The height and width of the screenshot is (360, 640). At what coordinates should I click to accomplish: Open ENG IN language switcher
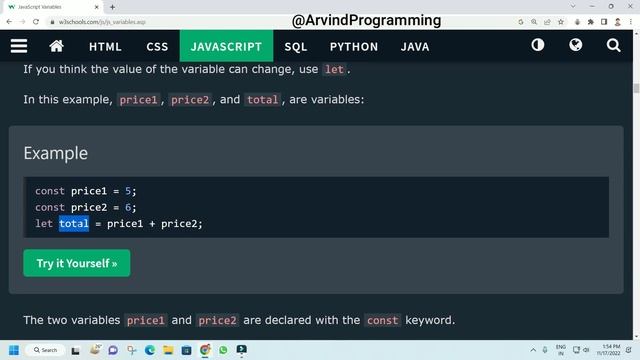click(x=561, y=350)
